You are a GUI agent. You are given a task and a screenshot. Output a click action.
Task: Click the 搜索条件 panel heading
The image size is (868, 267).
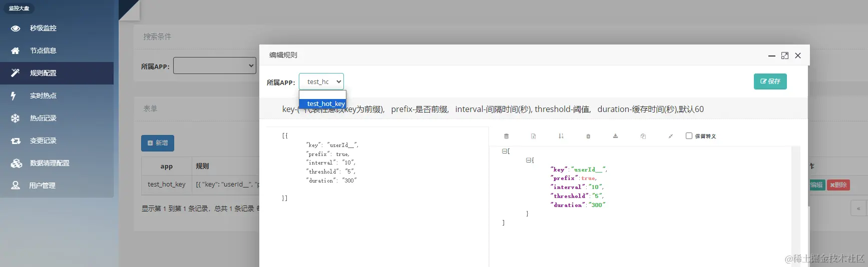(x=157, y=36)
